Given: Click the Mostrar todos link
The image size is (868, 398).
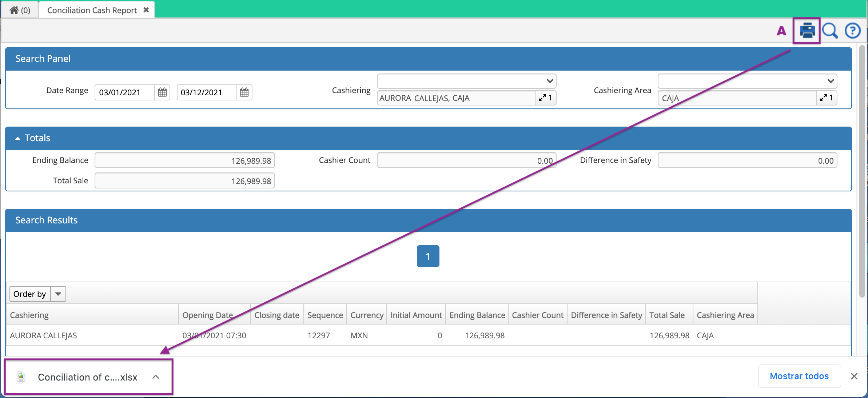Looking at the screenshot, I should pyautogui.click(x=799, y=376).
